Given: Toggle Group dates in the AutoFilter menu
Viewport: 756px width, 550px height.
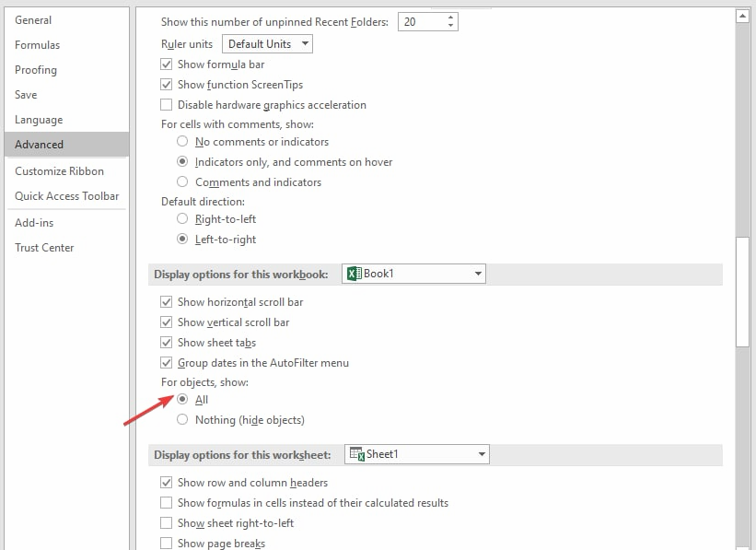Looking at the screenshot, I should coord(167,363).
